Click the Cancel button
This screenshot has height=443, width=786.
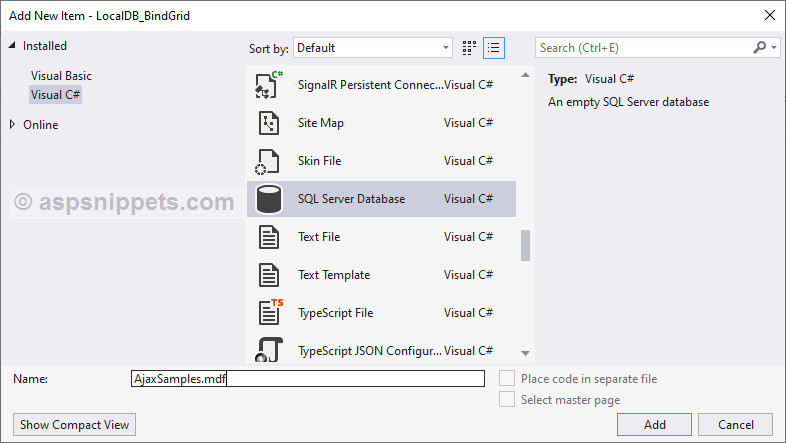pos(735,424)
